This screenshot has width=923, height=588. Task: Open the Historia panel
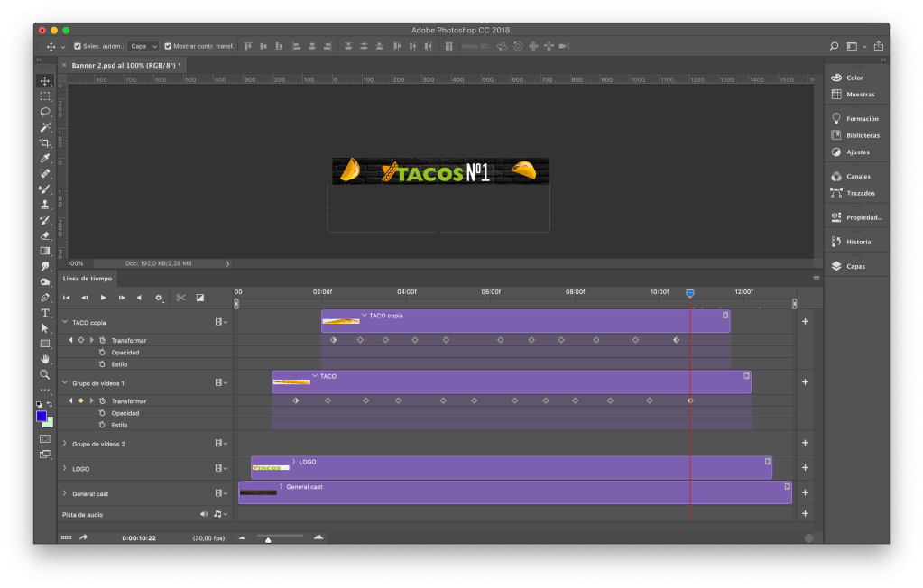tap(856, 242)
